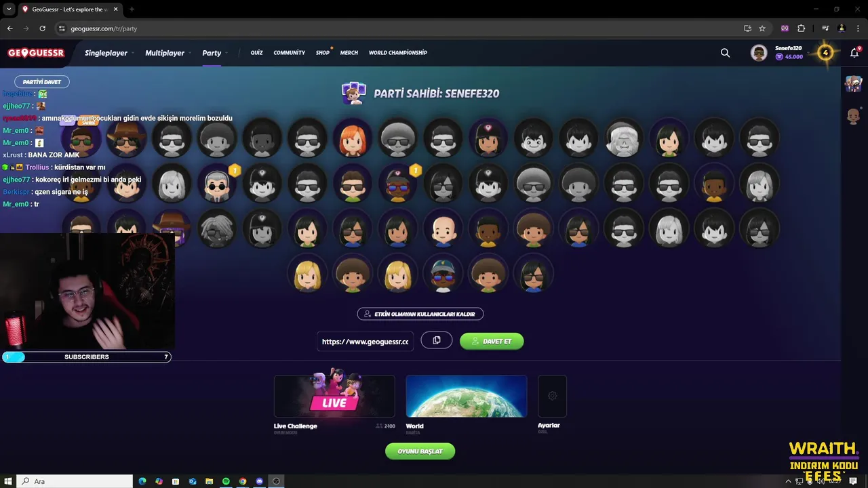Click the party invite link field
The height and width of the screenshot is (488, 868).
tap(365, 341)
